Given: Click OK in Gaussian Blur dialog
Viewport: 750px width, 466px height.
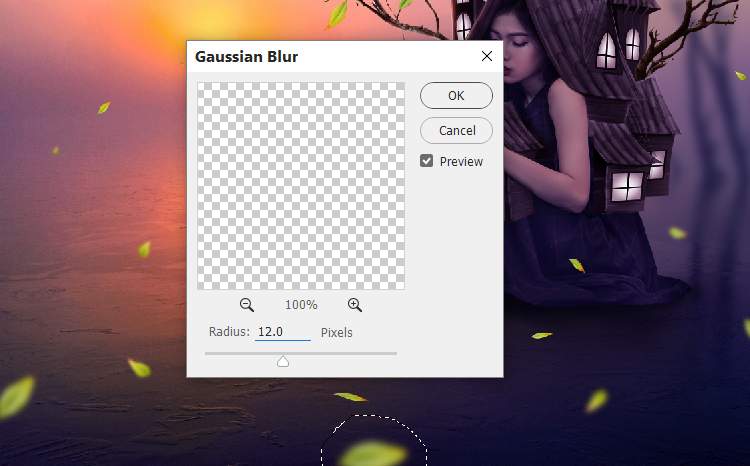Looking at the screenshot, I should [x=456, y=95].
